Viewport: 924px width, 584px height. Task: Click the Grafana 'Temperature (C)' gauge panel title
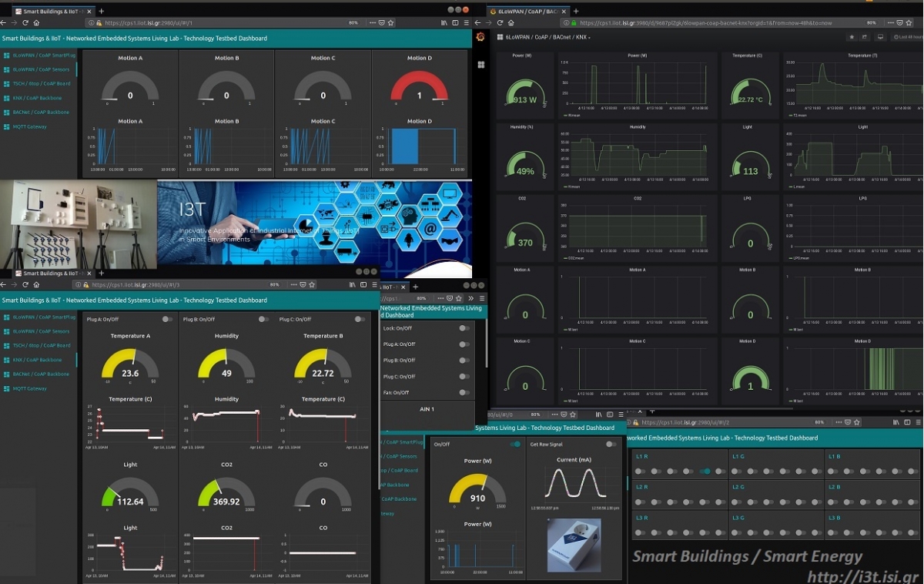(x=747, y=55)
